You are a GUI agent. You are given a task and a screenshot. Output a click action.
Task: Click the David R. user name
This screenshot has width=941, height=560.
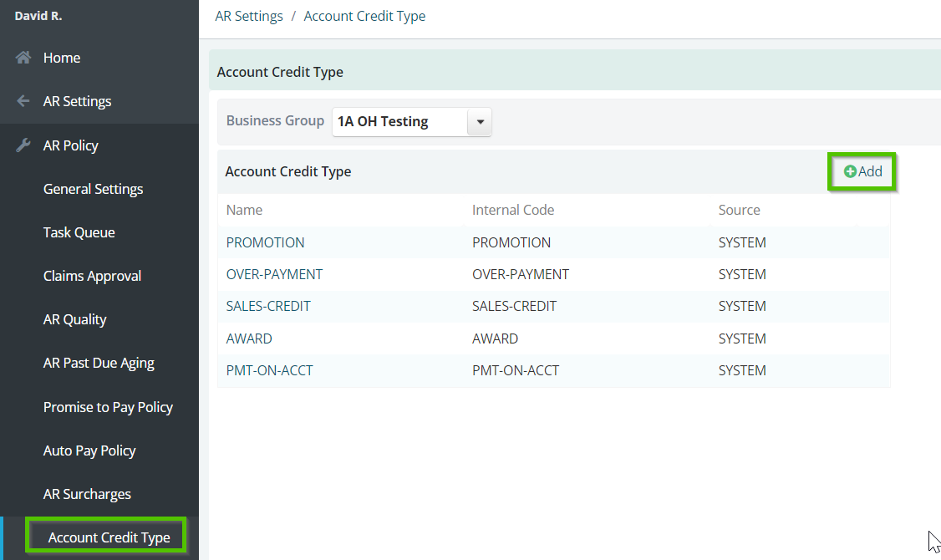(38, 16)
